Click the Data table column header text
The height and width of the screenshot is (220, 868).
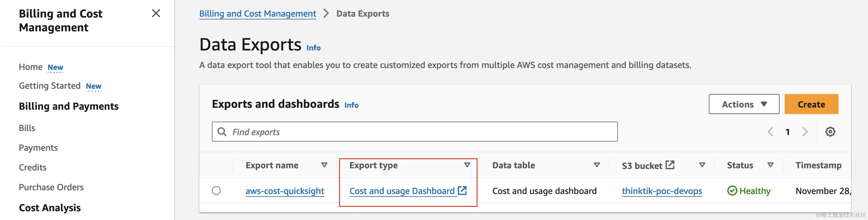(x=514, y=165)
